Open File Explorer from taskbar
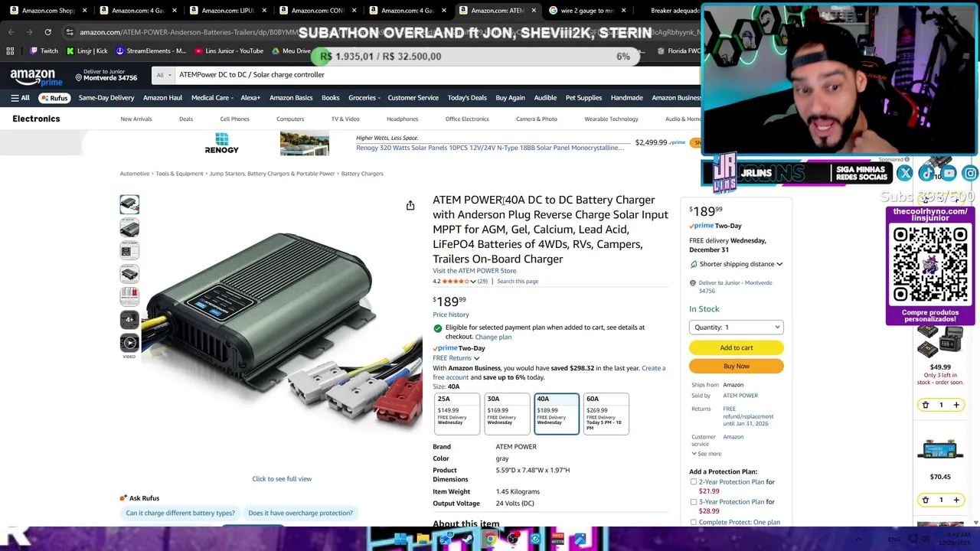The width and height of the screenshot is (980, 551). [423, 540]
